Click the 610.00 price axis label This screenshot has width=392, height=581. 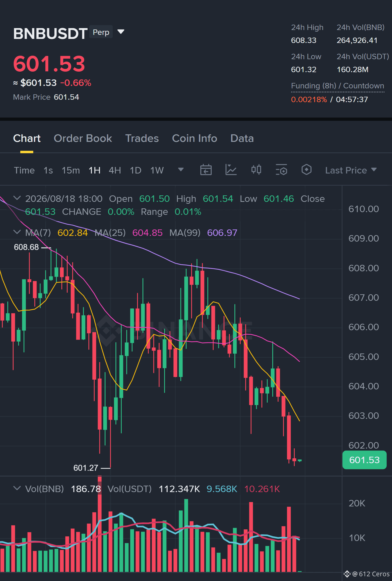coord(364,209)
